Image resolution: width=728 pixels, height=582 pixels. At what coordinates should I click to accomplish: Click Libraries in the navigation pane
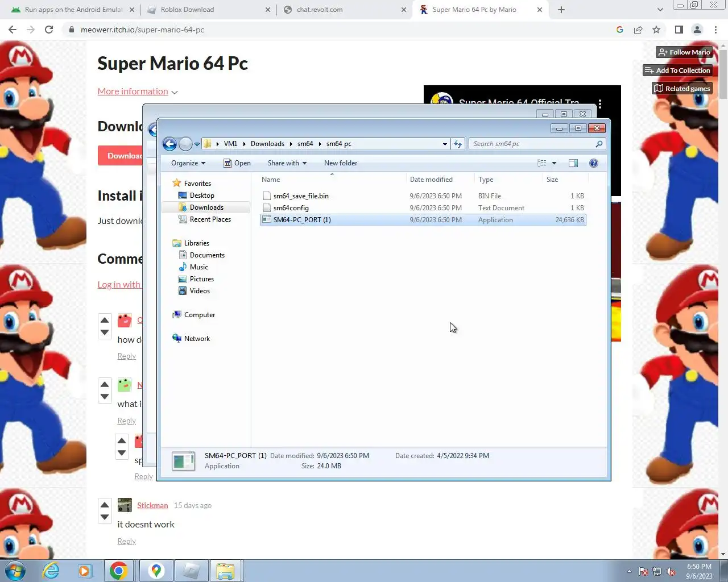196,243
